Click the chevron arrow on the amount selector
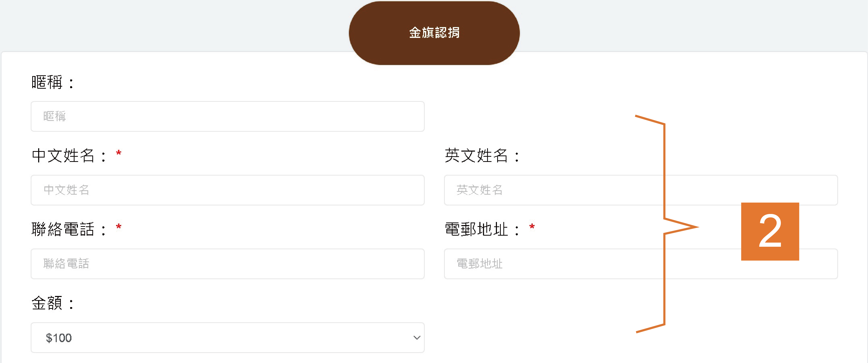Viewport: 868px width, 363px height. click(x=416, y=337)
